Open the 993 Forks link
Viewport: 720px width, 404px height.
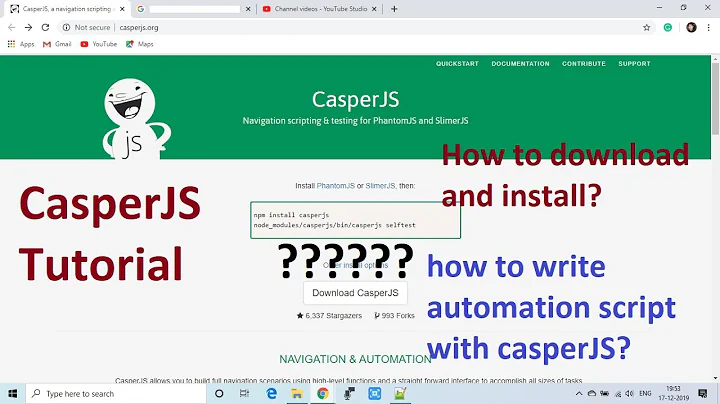[x=394, y=316]
